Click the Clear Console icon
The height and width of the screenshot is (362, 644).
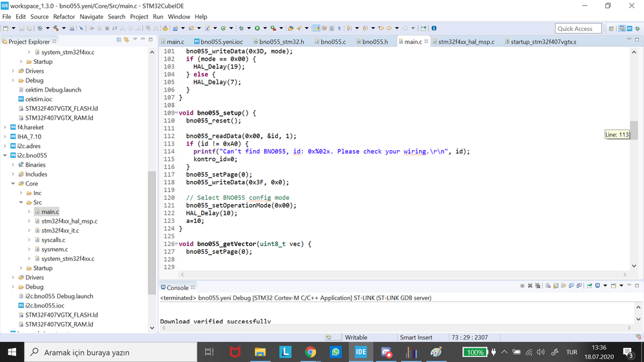coord(549,285)
